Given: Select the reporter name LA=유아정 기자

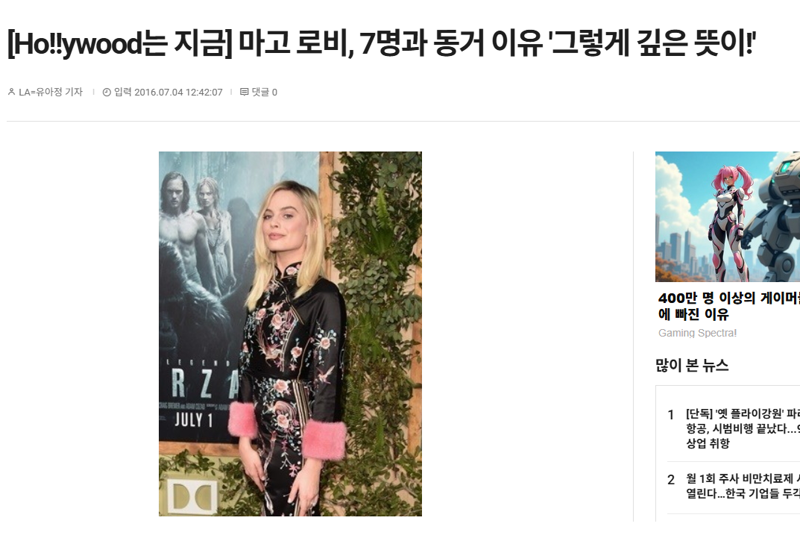Looking at the screenshot, I should 51,92.
